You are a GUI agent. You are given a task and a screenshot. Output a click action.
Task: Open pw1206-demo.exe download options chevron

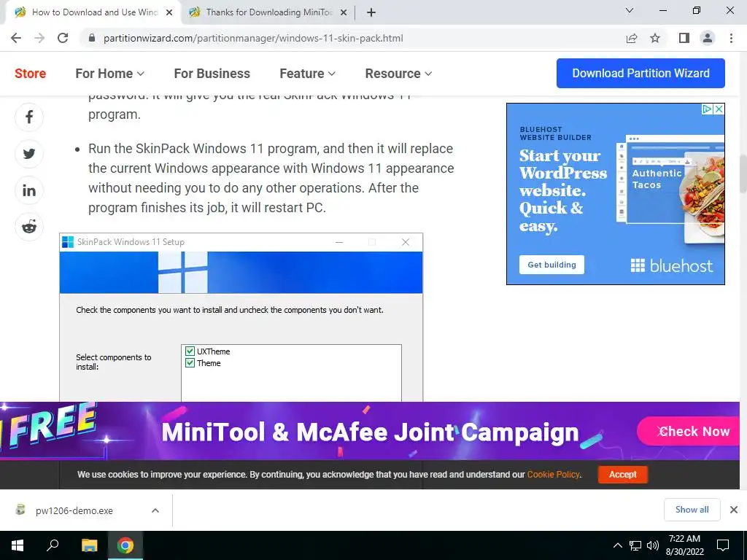[155, 510]
